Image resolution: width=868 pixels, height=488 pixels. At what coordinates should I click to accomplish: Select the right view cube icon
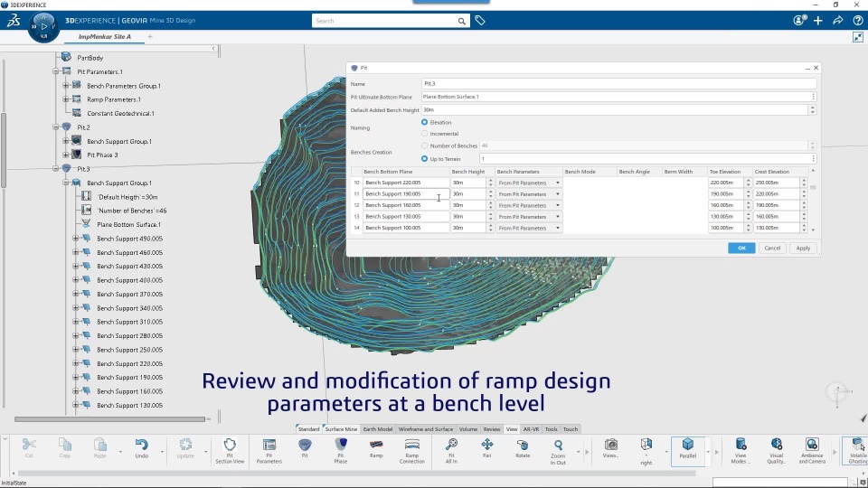point(646,450)
